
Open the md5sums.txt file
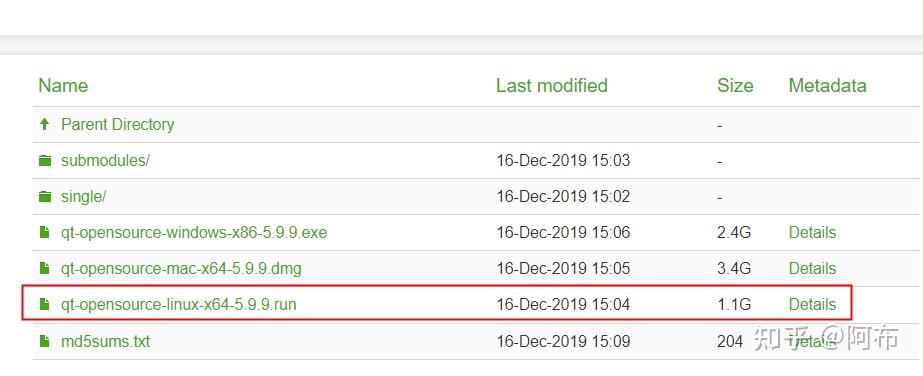click(105, 341)
